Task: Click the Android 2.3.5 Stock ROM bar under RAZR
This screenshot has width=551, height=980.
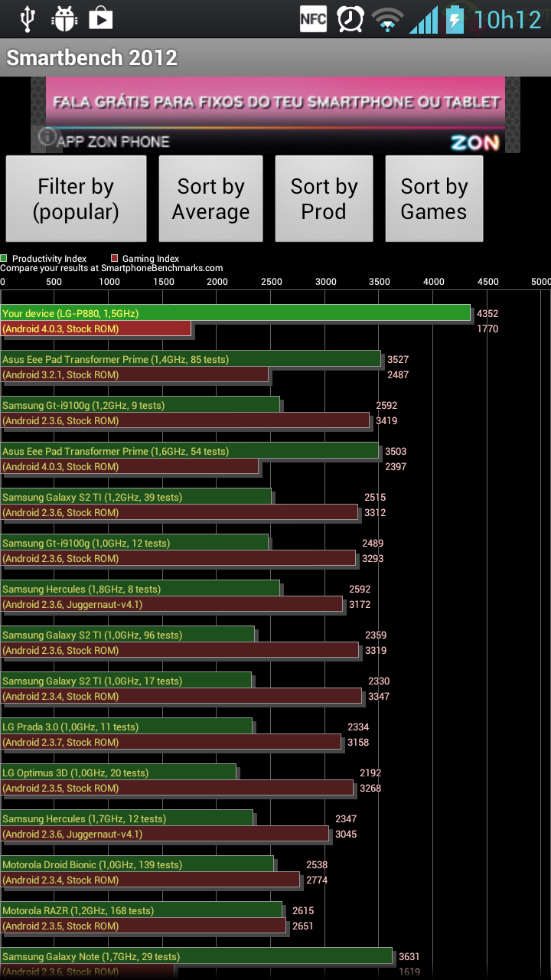Action: (144, 926)
